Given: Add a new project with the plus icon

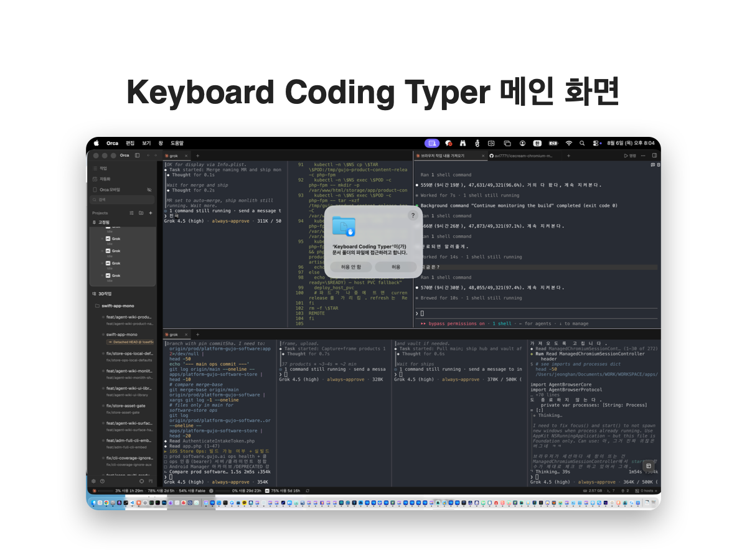Looking at the screenshot, I should [150, 213].
